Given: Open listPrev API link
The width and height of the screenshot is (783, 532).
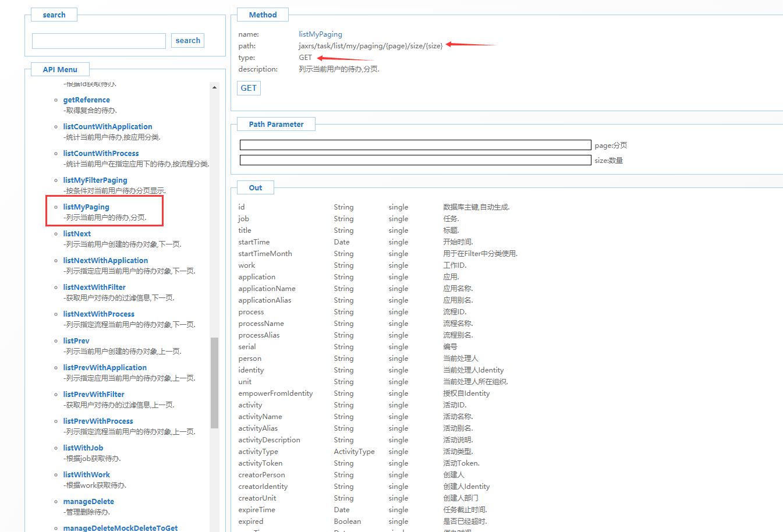Looking at the screenshot, I should pyautogui.click(x=76, y=341).
